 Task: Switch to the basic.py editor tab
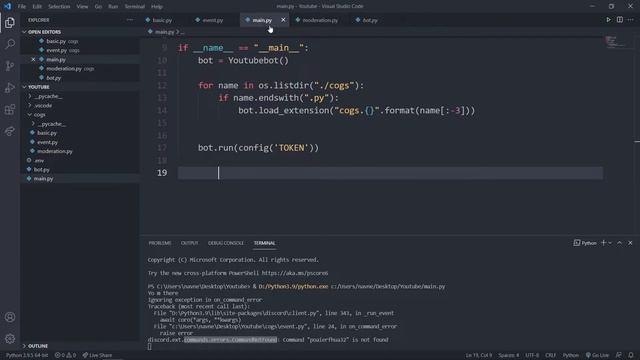pos(162,20)
